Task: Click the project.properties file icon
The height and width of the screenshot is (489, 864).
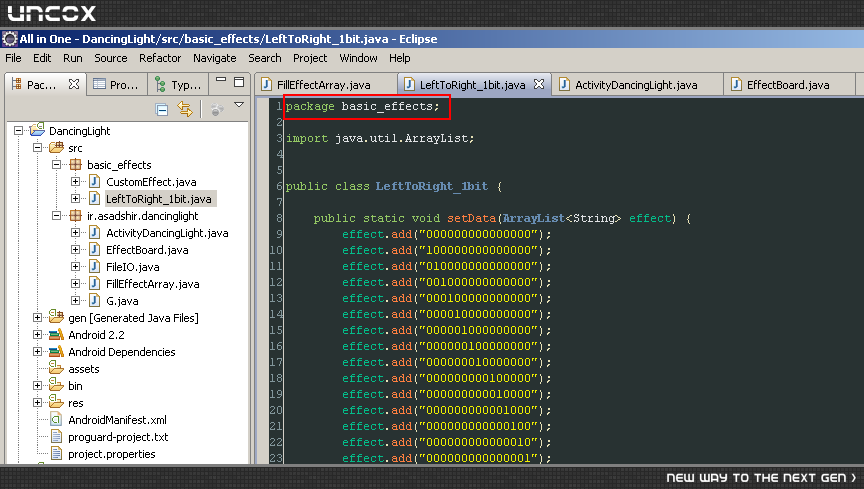Action: (x=56, y=454)
